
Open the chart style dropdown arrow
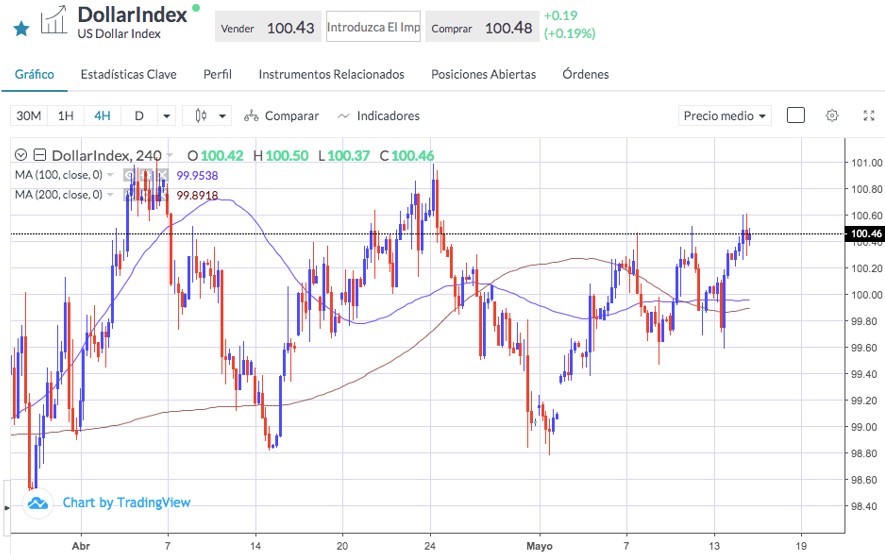(x=222, y=116)
